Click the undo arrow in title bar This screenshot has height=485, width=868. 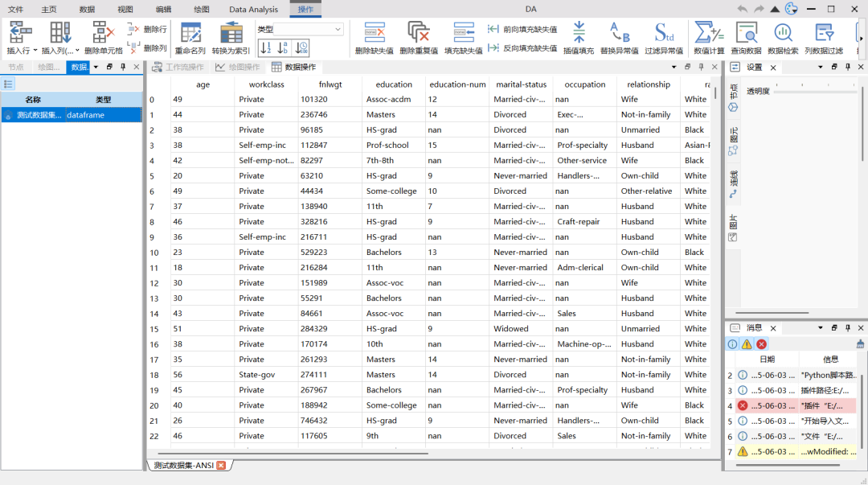tap(742, 9)
